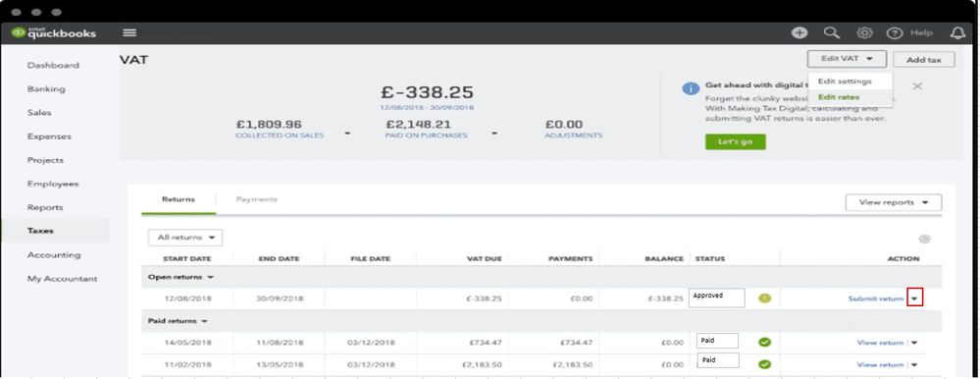Image resolution: width=980 pixels, height=379 pixels.
Task: Open Projects in the sidebar
Action: pos(46,160)
